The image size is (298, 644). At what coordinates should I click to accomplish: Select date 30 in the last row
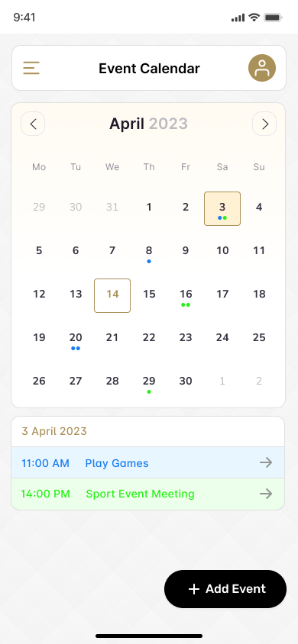coord(186,381)
